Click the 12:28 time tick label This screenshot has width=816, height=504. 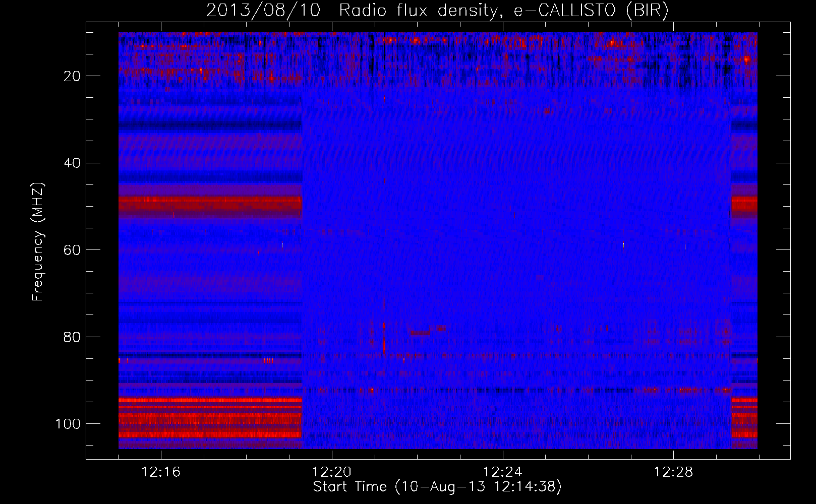(x=674, y=472)
